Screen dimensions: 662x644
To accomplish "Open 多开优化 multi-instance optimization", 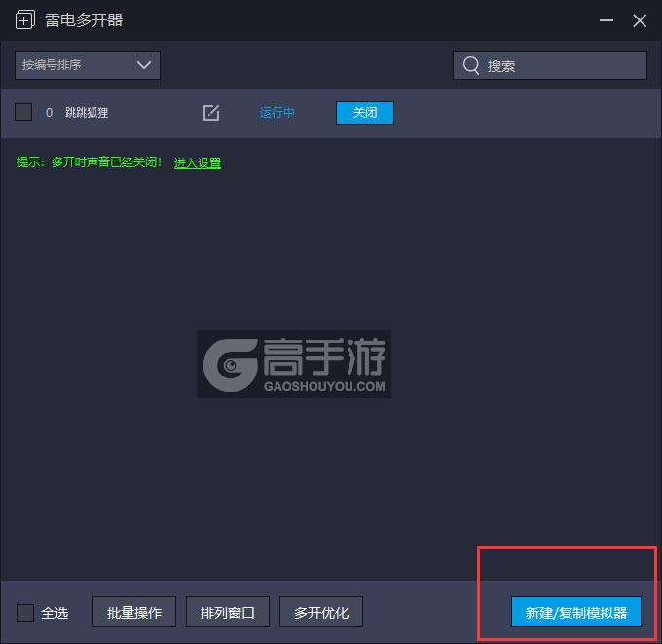I will 321,612.
